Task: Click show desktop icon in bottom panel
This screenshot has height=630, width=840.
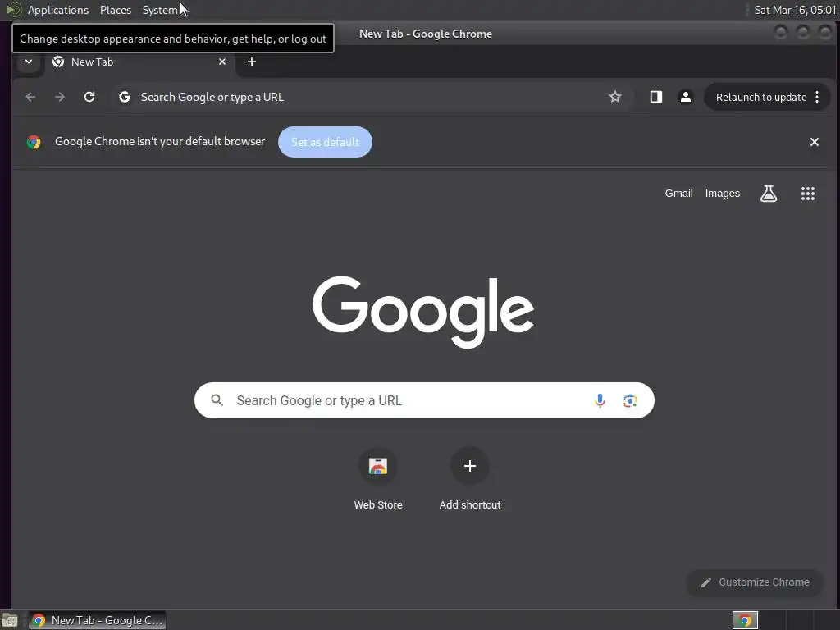Action: click(x=10, y=620)
